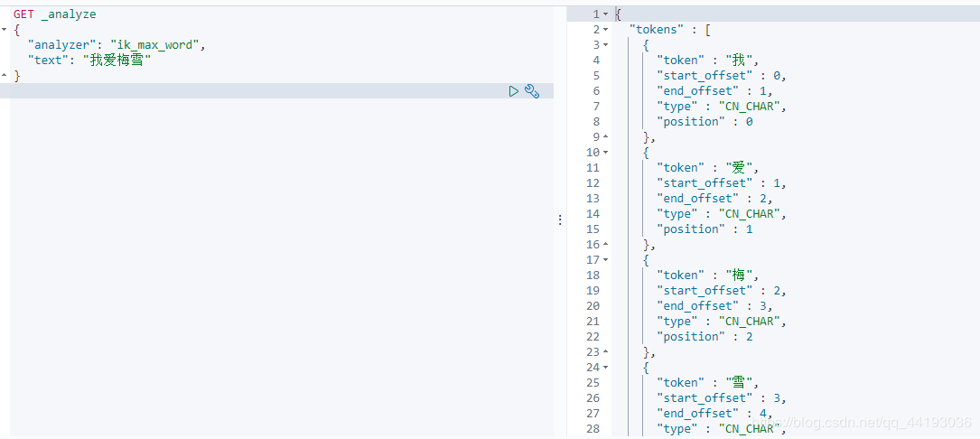Image resolution: width=980 pixels, height=439 pixels.
Task: Fold the token object at line 24
Action: tap(606, 367)
